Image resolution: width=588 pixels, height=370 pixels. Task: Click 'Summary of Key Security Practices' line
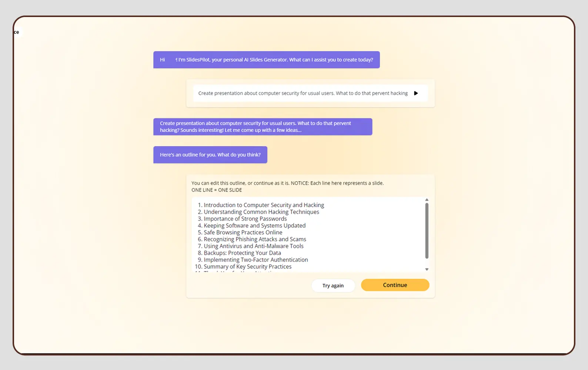pyautogui.click(x=247, y=267)
